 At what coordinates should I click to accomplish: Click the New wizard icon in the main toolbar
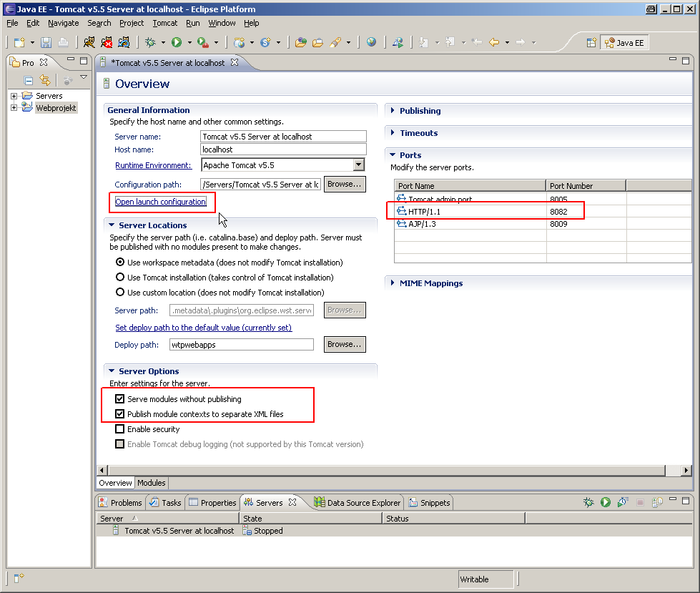(19, 42)
